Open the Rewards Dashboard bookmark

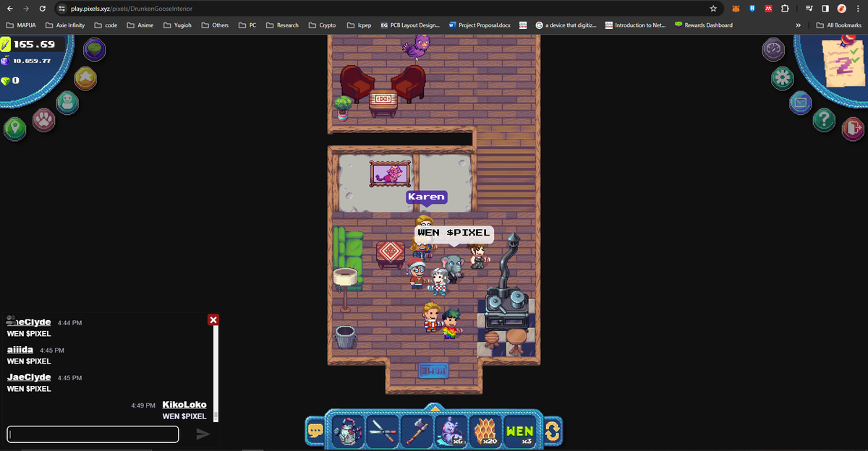coord(703,25)
